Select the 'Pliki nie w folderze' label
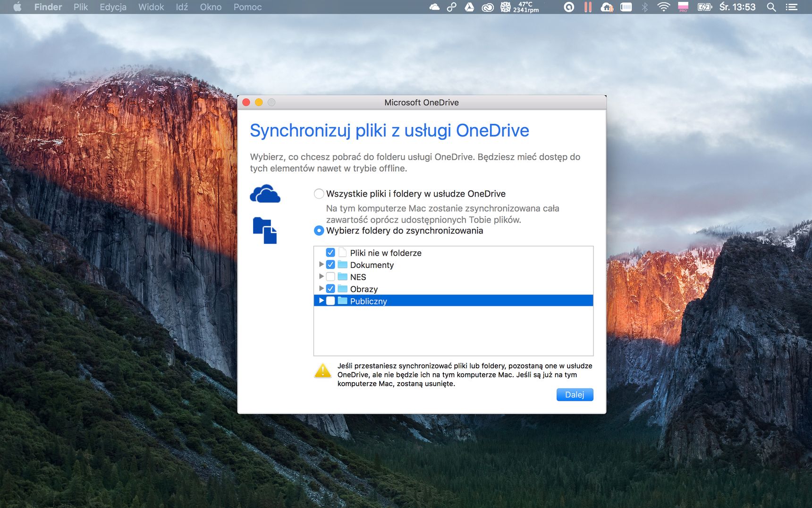Viewport: 812px width, 508px height. [386, 253]
